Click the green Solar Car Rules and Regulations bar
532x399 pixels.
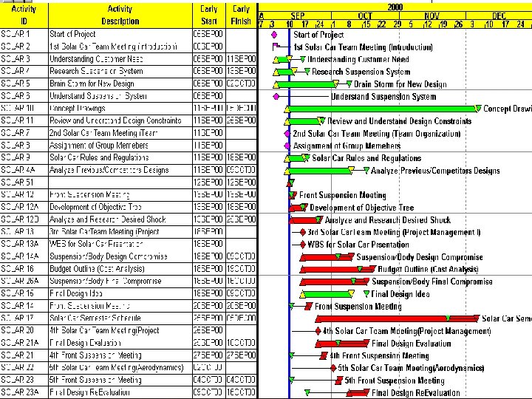(296, 158)
